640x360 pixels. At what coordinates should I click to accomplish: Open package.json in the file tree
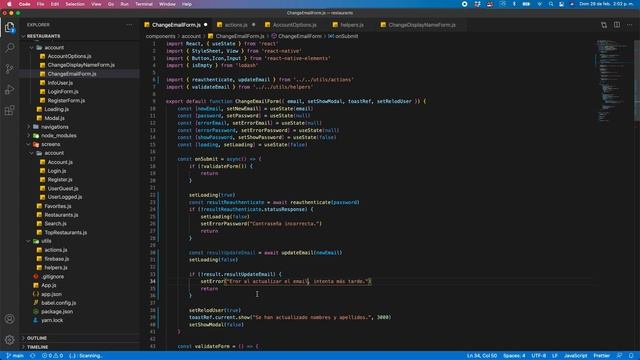point(57,312)
